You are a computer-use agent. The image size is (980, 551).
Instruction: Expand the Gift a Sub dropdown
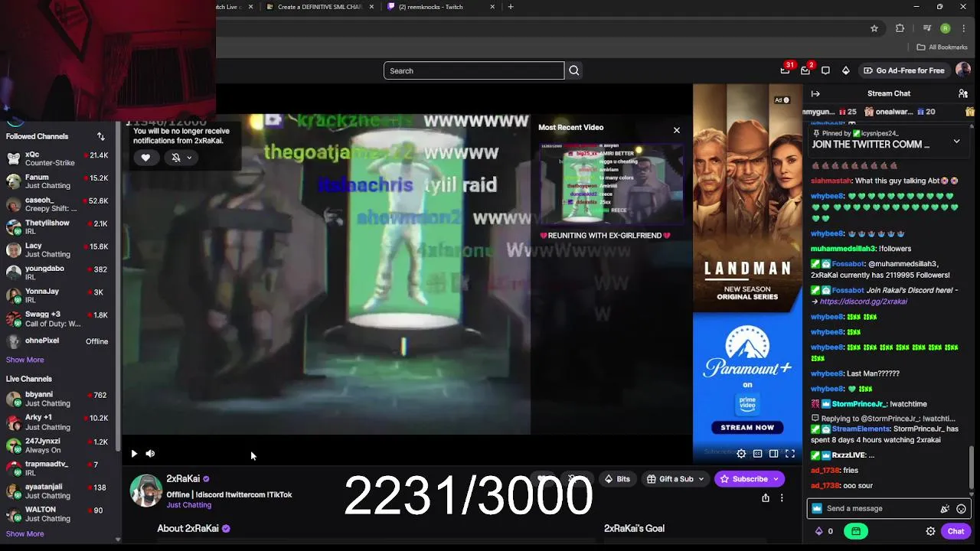pos(701,479)
